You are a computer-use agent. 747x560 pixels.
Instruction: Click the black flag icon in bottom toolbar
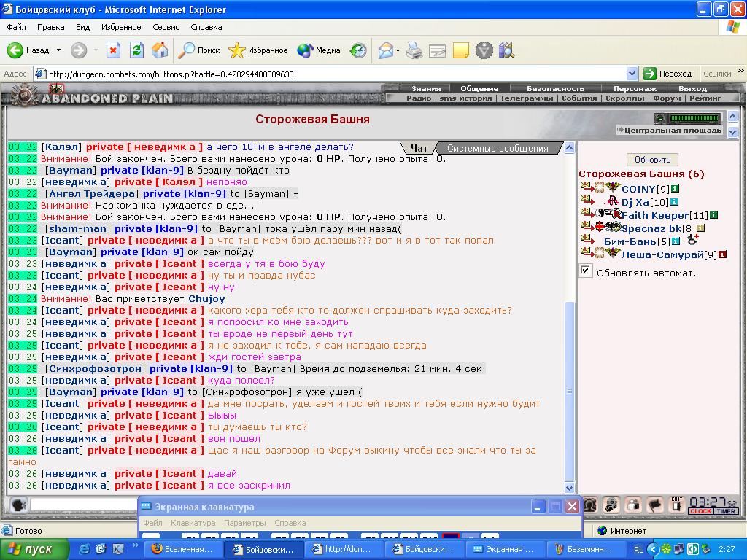[655, 505]
